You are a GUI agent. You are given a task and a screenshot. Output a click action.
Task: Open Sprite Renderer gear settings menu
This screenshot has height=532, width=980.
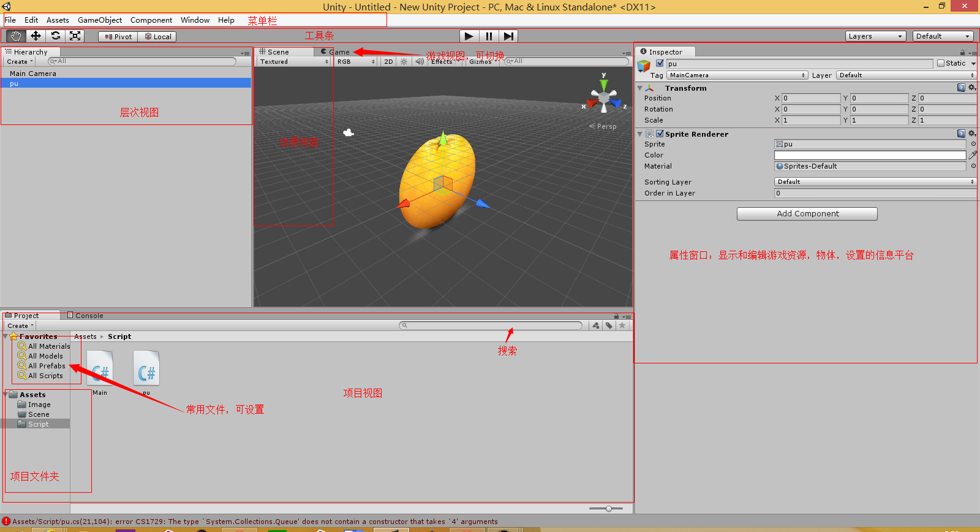coord(972,134)
